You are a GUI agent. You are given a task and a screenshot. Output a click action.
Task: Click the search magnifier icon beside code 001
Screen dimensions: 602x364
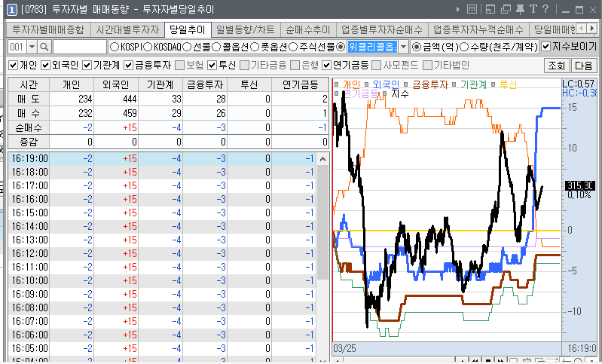pyautogui.click(x=44, y=47)
